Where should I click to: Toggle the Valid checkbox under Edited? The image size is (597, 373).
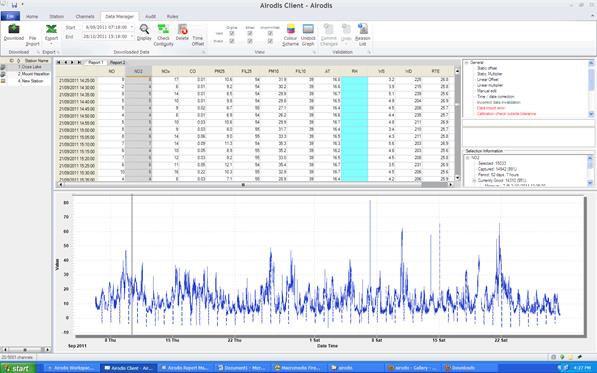coord(250,33)
